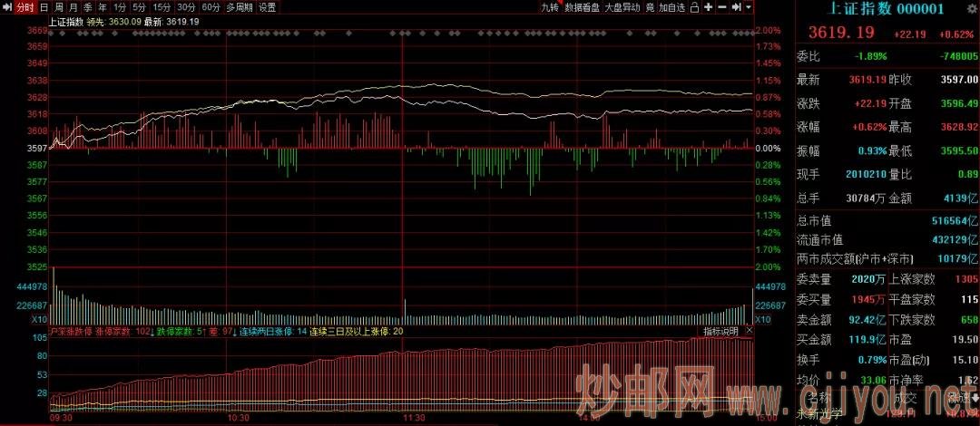The height and width of the screenshot is (426, 980).
Task: Toggle the 九转 indicator
Action: (x=550, y=7)
